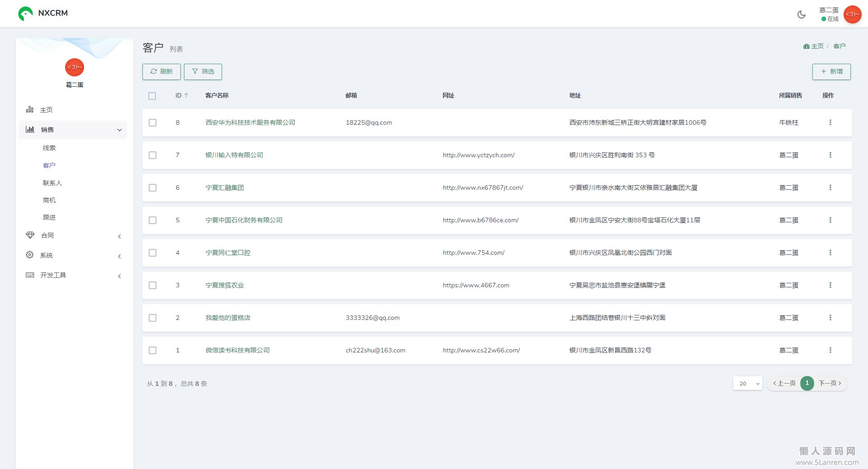This screenshot has width=868, height=469.
Task: Click the 筛选 filter button
Action: tap(203, 72)
